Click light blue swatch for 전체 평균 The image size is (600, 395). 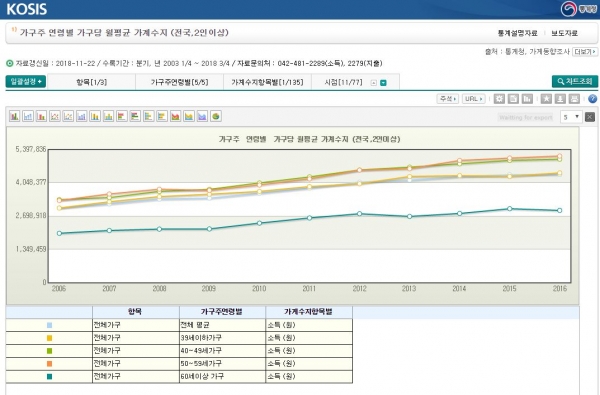click(x=49, y=325)
